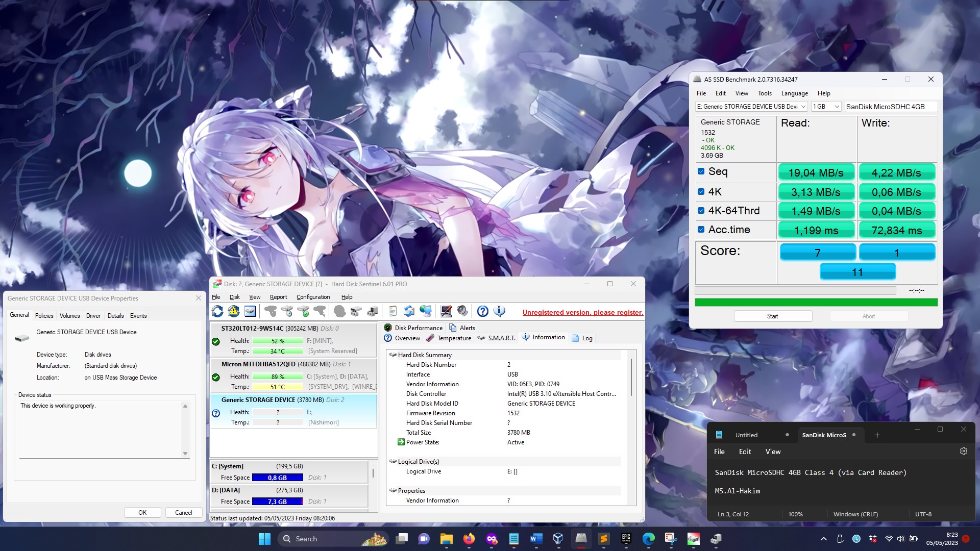Open the Tools menu in AS SSD Benchmark
This screenshot has height=551, width=980.
pyautogui.click(x=765, y=93)
